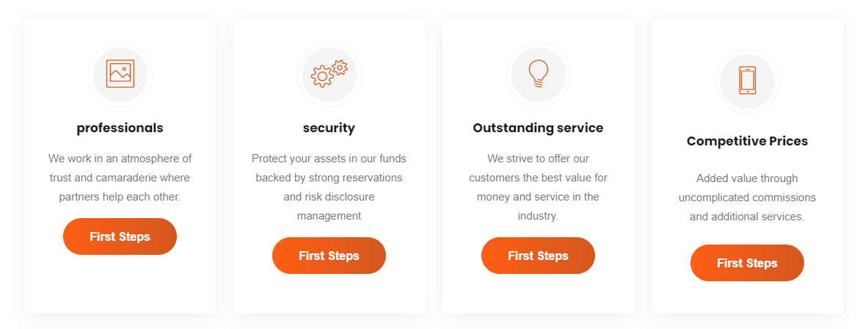Screen dimensions: 868x329
Task: Click the lightbulb icon above Outstanding service
Action: [538, 73]
